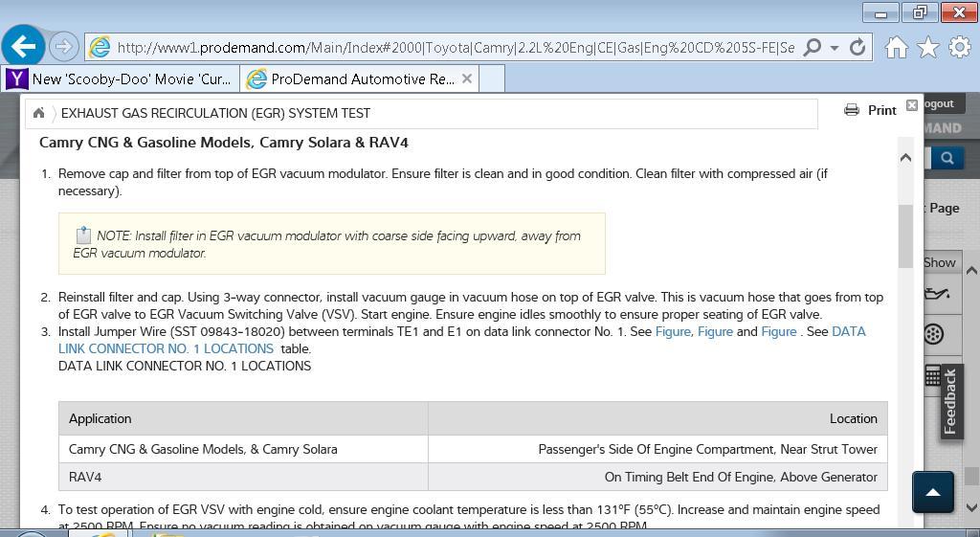Image resolution: width=980 pixels, height=537 pixels.
Task: Switch to the Scooby-Doo Movie tab
Action: click(x=121, y=79)
